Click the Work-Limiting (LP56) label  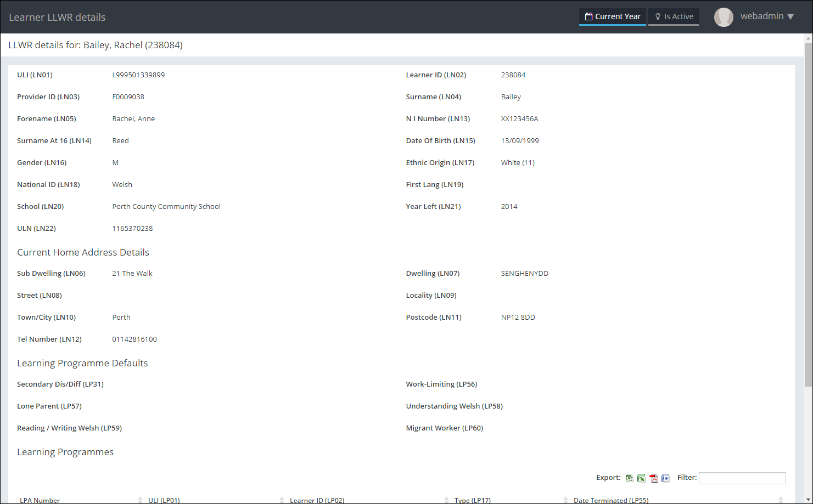442,384
